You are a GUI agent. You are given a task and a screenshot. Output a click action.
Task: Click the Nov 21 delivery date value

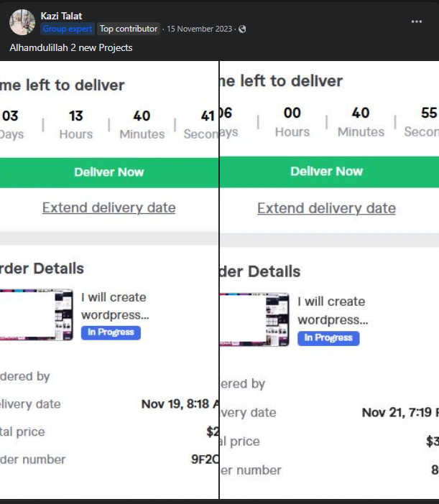[x=400, y=412]
